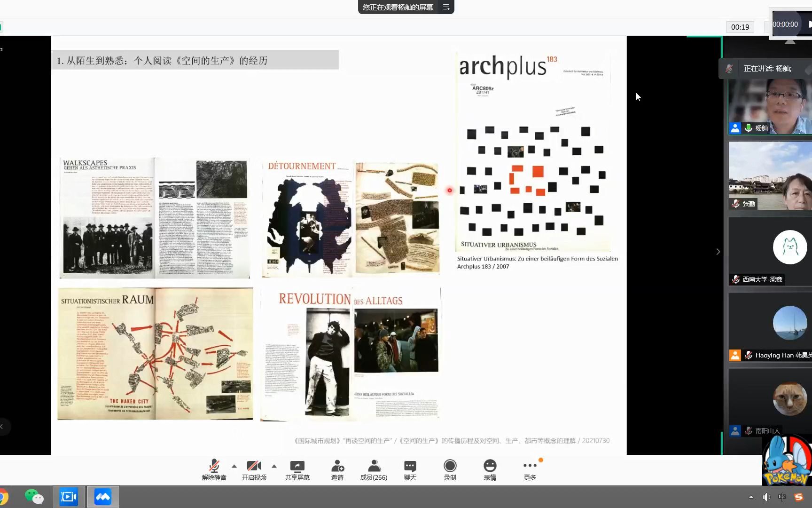Screen dimensions: 812x508
Task: Click the Pokemon floating mascot widget
Action: click(787, 460)
